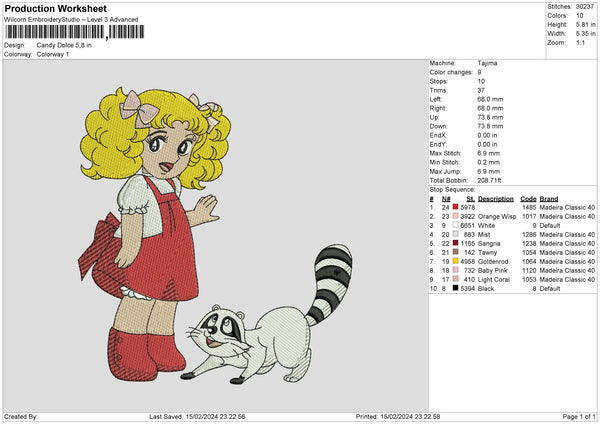Select the 'Sangria' description text
The width and height of the screenshot is (600, 424).
point(489,243)
